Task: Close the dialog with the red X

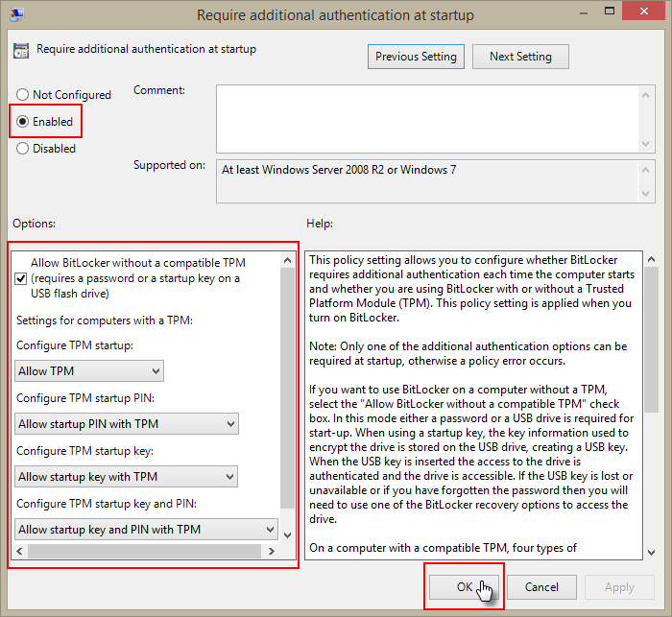Action: pos(644,12)
